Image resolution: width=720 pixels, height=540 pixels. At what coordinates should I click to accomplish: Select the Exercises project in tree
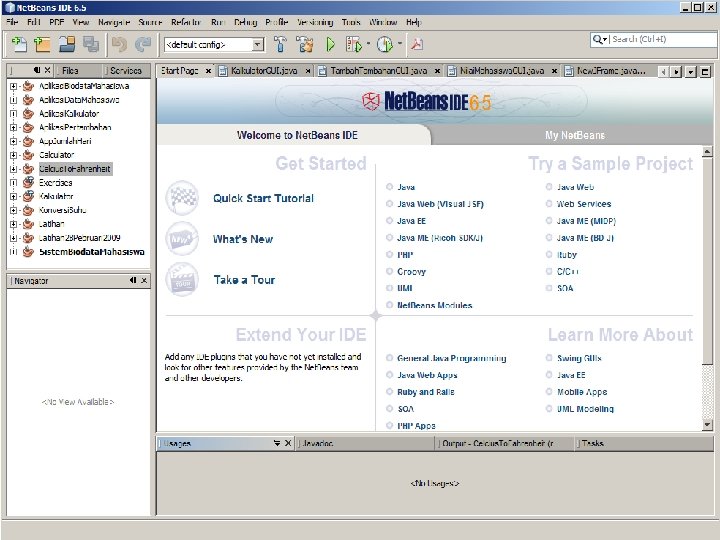(56, 182)
